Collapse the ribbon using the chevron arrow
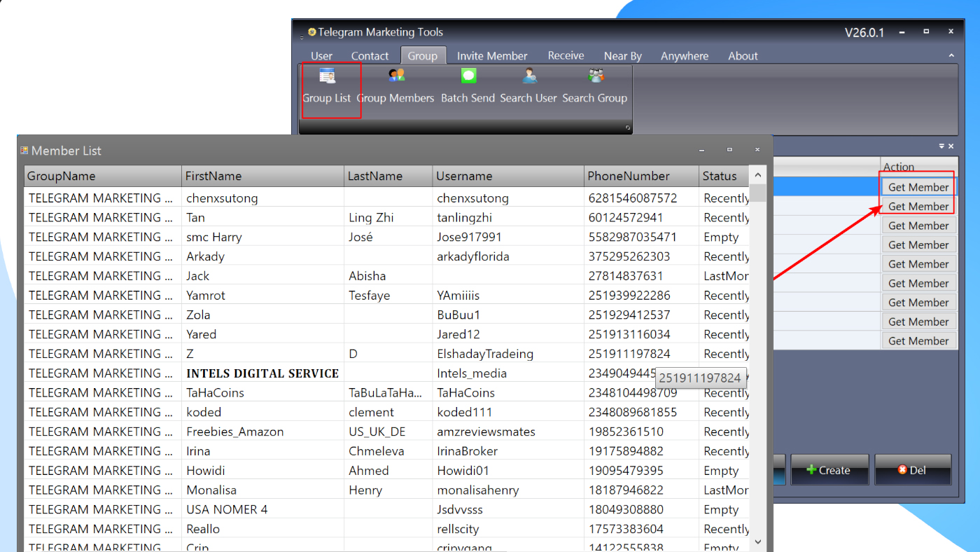The width and height of the screenshot is (980, 552). 951,55
